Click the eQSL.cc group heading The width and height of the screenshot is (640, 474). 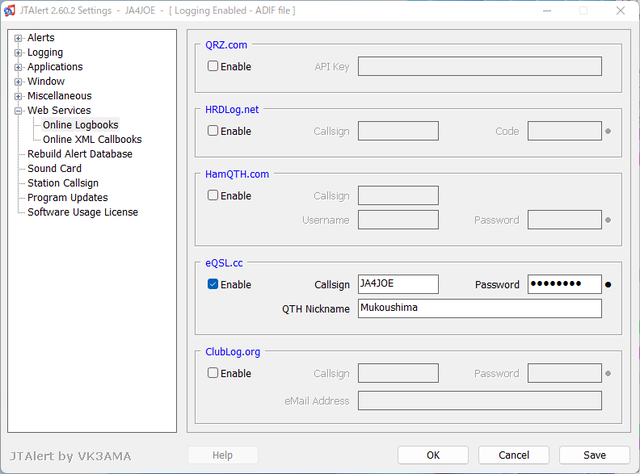coord(224,263)
